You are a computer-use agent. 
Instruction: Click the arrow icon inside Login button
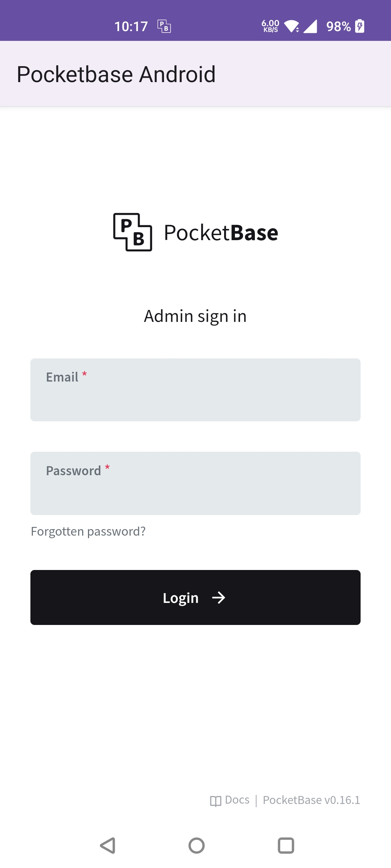click(219, 597)
